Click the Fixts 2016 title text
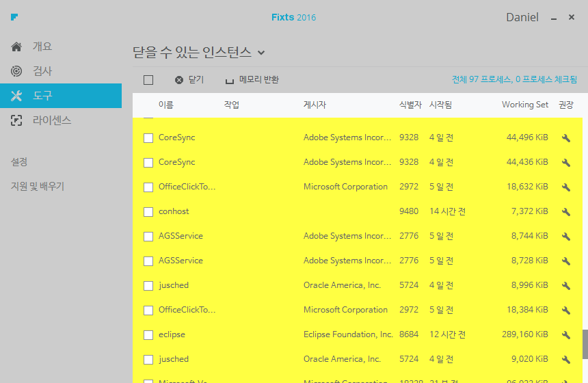 click(293, 17)
